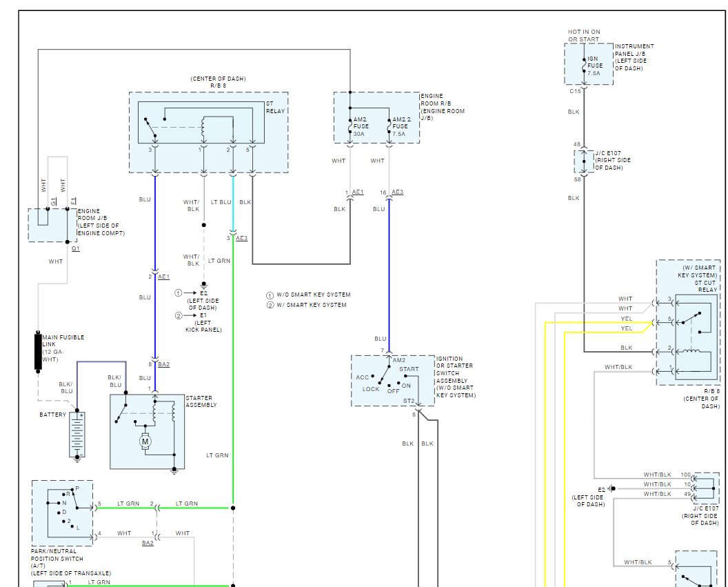The width and height of the screenshot is (728, 587).
Task: Select "IGNITION OR STARTER SWITCH ASSEMBLY" label
Action: pos(455,370)
